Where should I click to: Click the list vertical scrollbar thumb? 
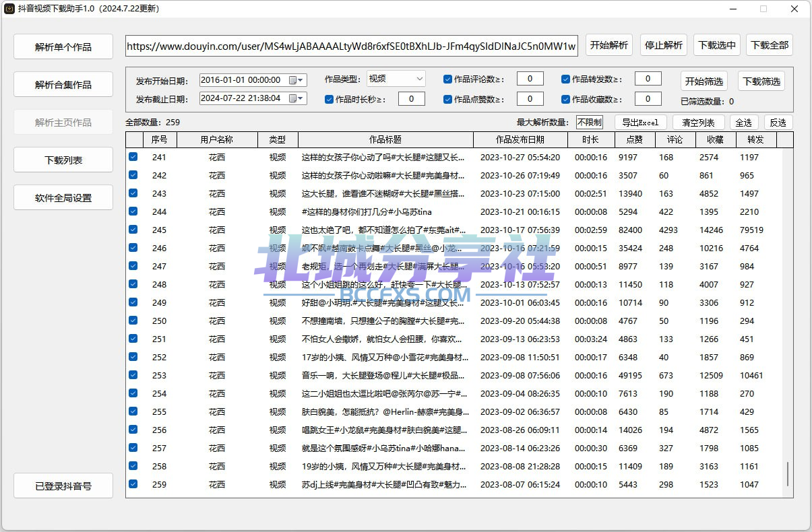[788, 474]
